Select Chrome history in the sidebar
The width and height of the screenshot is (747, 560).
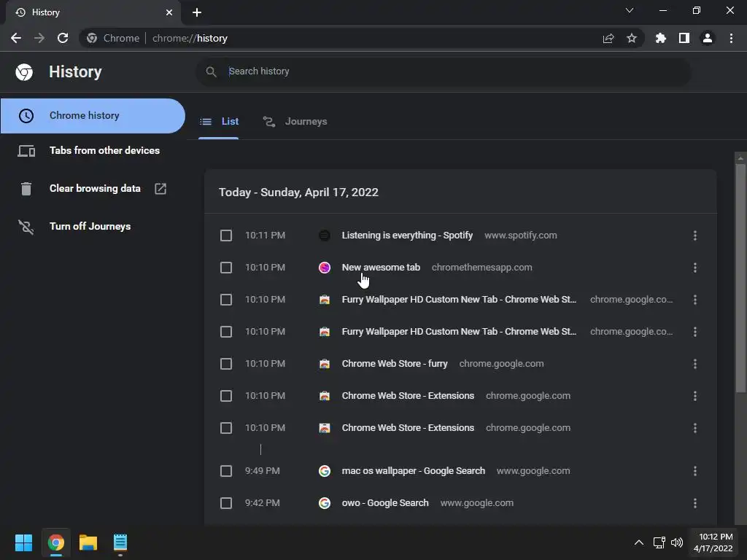pyautogui.click(x=93, y=116)
